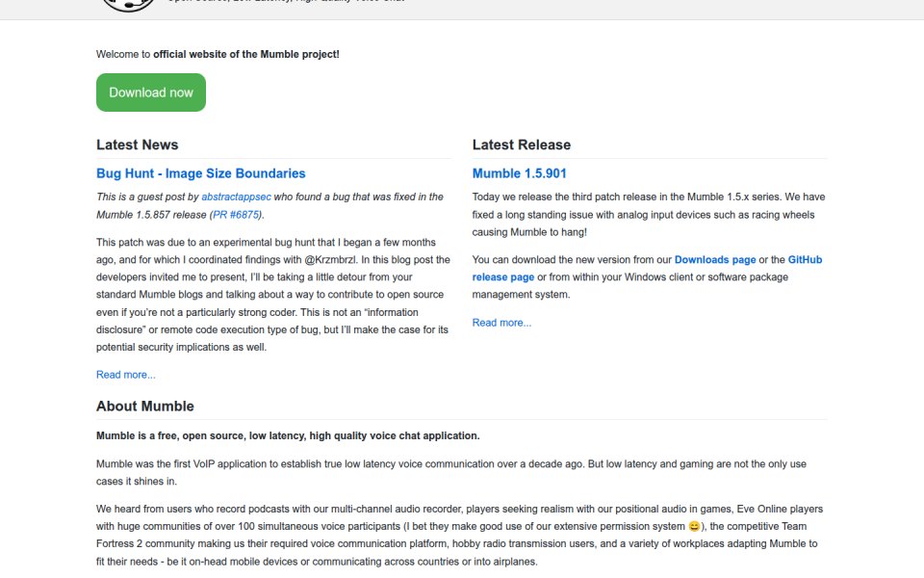Viewport: 924px width, 578px height.
Task: Follow the Downloads page link
Action: [715, 259]
